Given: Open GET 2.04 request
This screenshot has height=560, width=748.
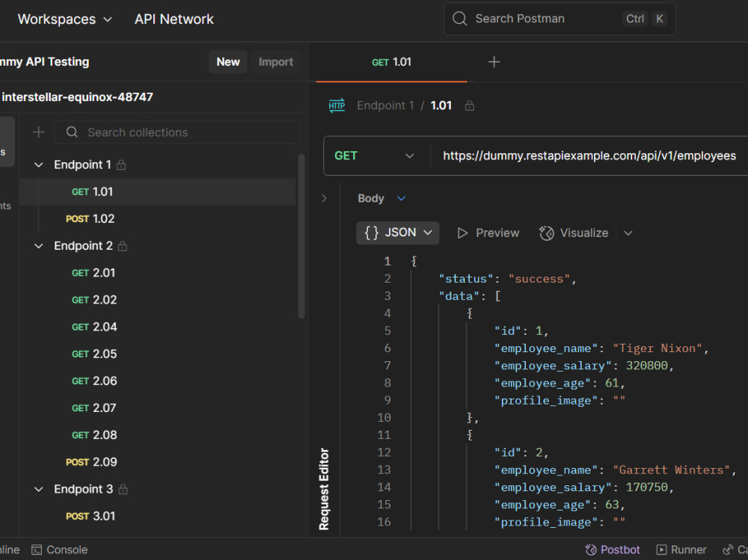Looking at the screenshot, I should [157, 327].
